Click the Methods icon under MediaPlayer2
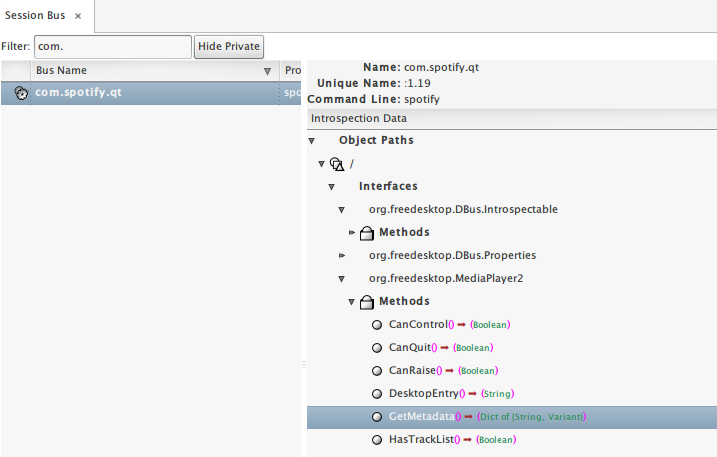Viewport: 717px width, 457px height. coord(367,302)
